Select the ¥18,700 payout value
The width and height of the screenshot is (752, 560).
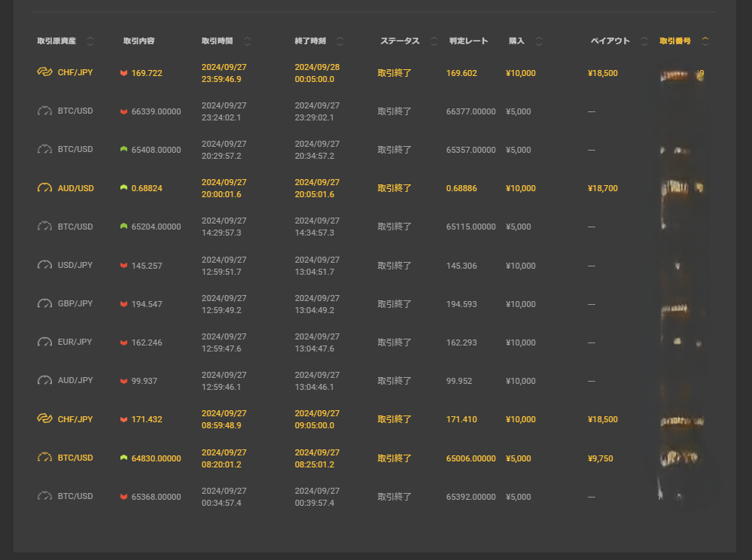pyautogui.click(x=602, y=188)
